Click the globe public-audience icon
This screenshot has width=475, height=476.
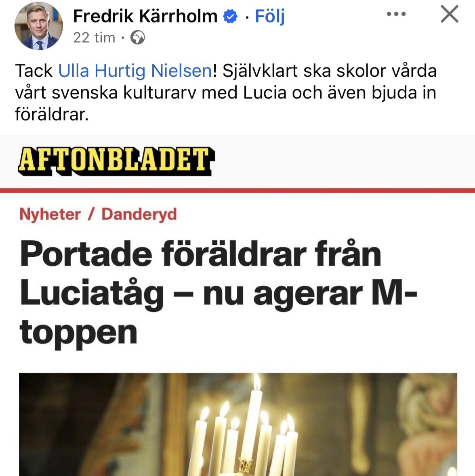click(x=138, y=38)
